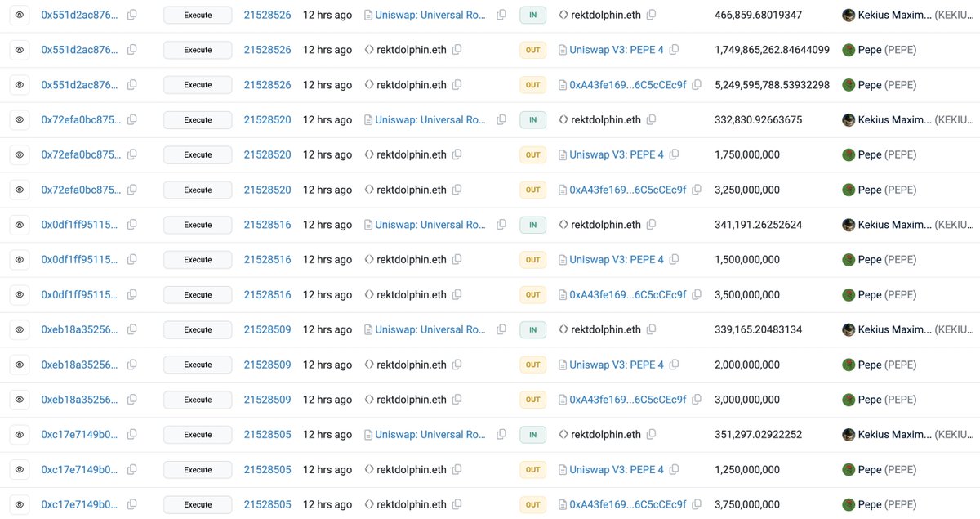Copy 0xA43fe169 address in the 3,500,000,000 row

tap(697, 295)
